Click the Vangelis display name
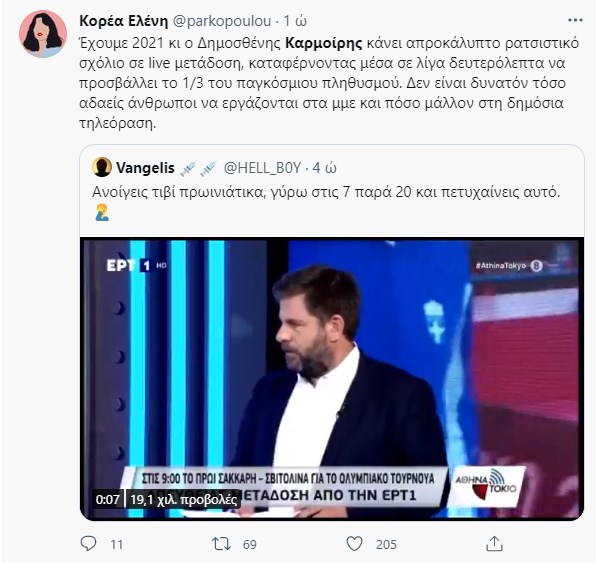This screenshot has width=596, height=563. click(x=145, y=168)
